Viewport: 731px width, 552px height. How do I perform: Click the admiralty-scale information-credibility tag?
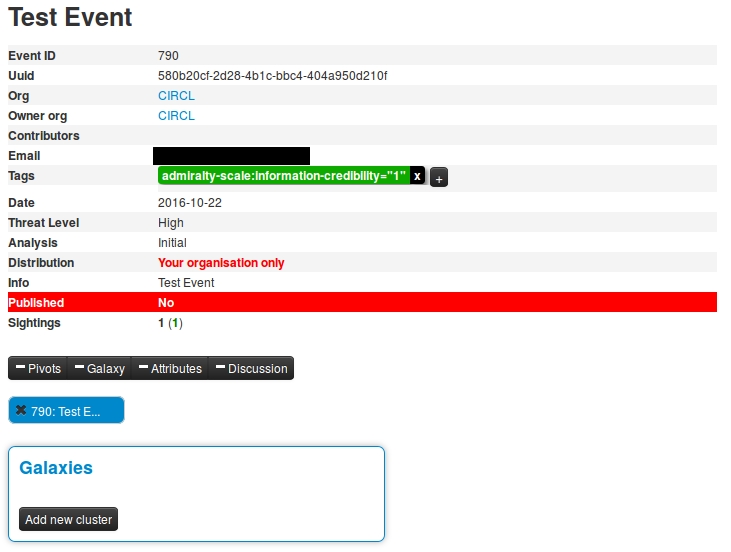point(283,176)
